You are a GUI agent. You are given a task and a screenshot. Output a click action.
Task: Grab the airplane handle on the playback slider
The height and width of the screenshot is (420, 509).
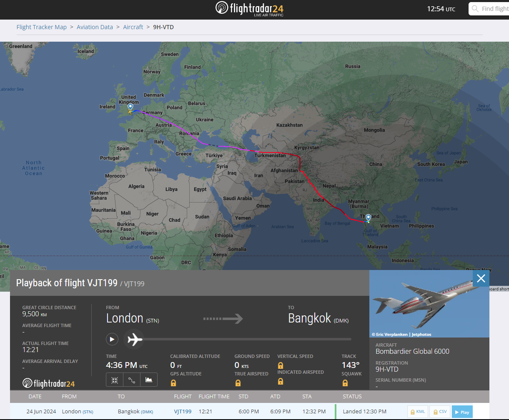coord(134,339)
